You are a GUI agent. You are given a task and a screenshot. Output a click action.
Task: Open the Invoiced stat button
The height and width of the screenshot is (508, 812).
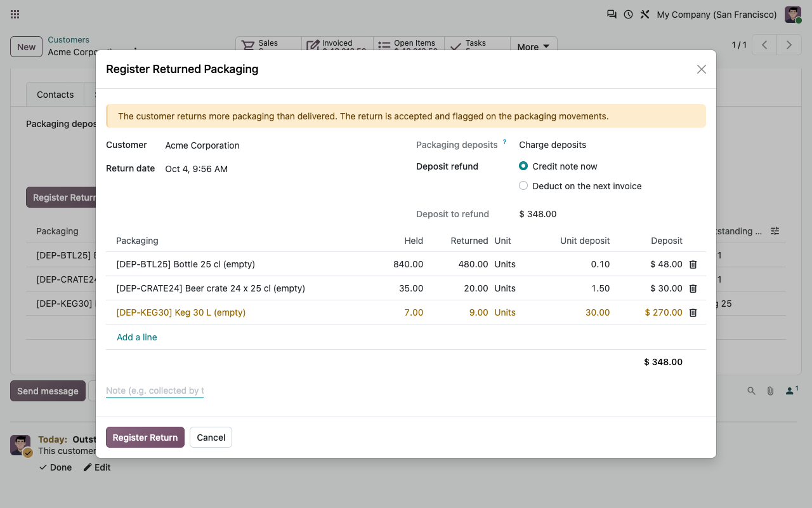click(337, 46)
